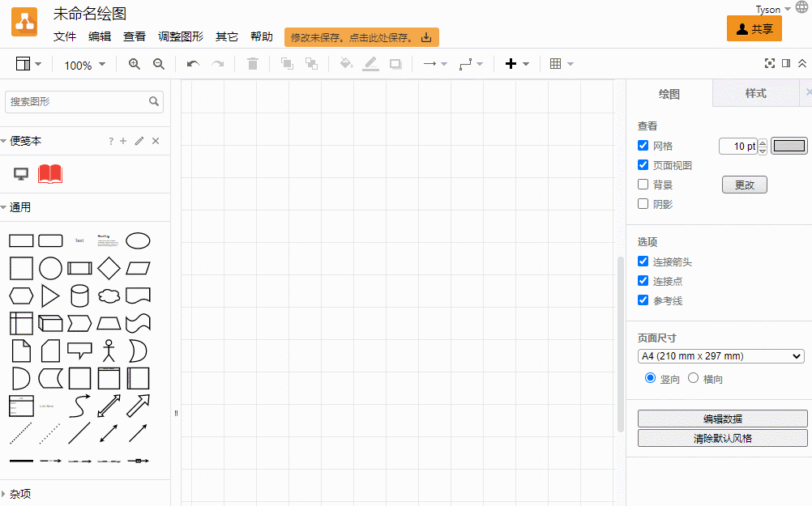
Task: Disable the 网格 grid checkbox
Action: tap(643, 145)
